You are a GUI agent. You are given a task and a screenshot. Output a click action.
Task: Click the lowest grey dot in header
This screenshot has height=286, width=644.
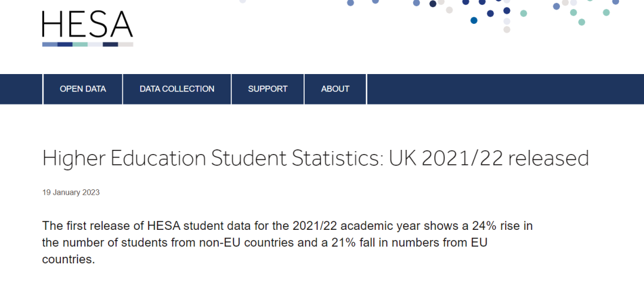tap(507, 30)
